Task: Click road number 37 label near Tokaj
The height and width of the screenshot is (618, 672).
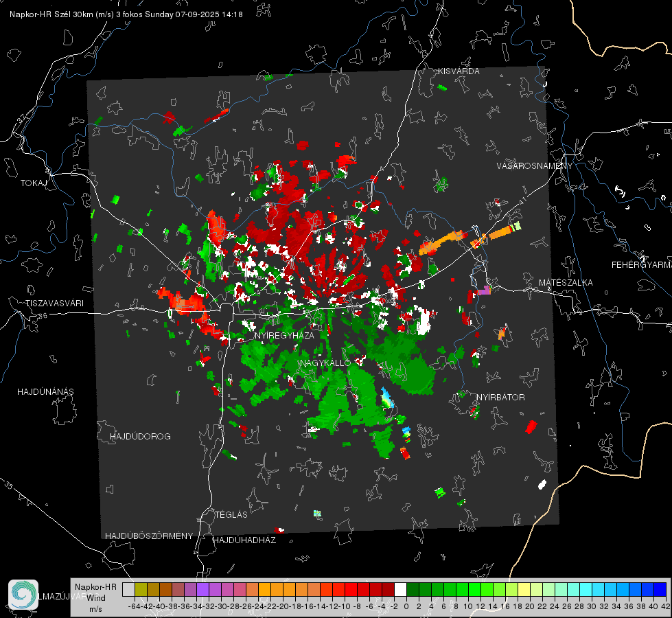Action: point(22,117)
